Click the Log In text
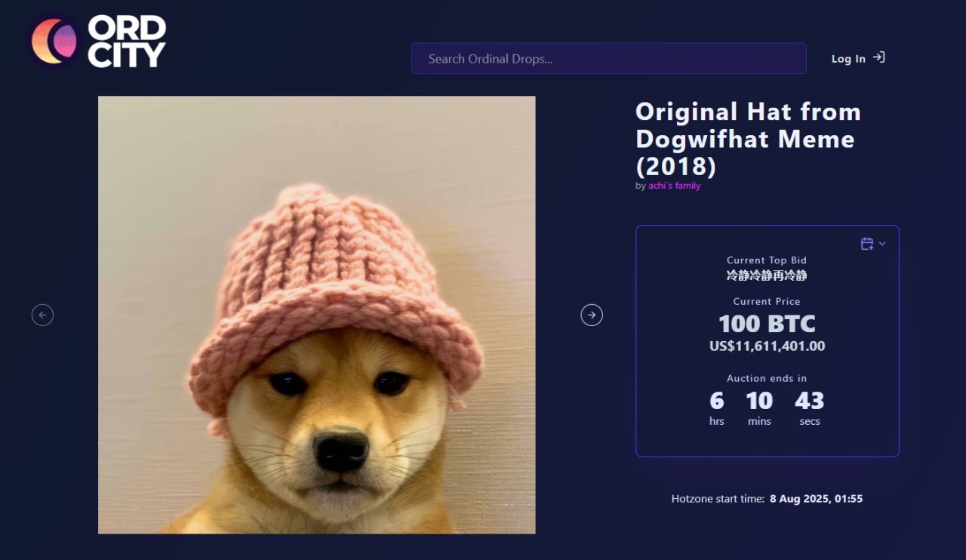The width and height of the screenshot is (966, 560). 848,59
